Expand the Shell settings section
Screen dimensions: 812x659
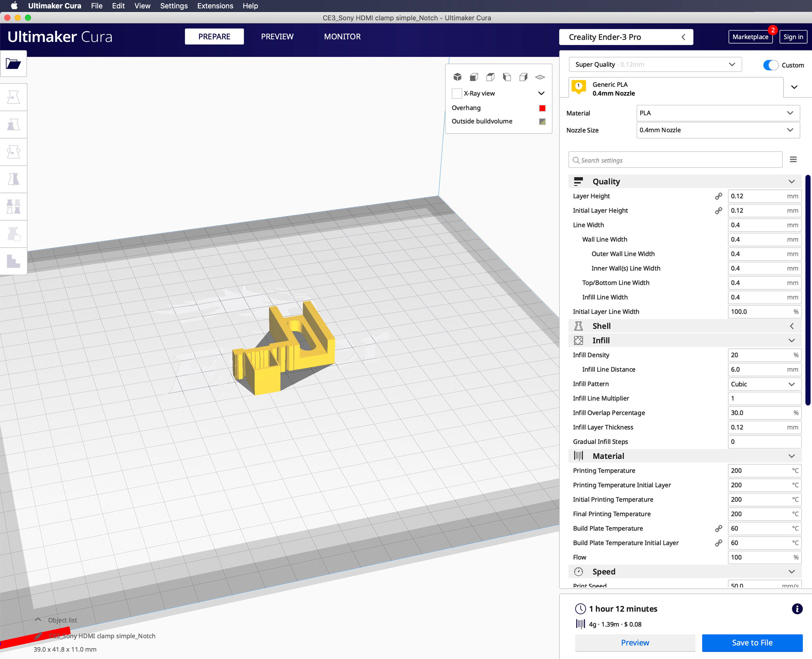[x=685, y=326]
